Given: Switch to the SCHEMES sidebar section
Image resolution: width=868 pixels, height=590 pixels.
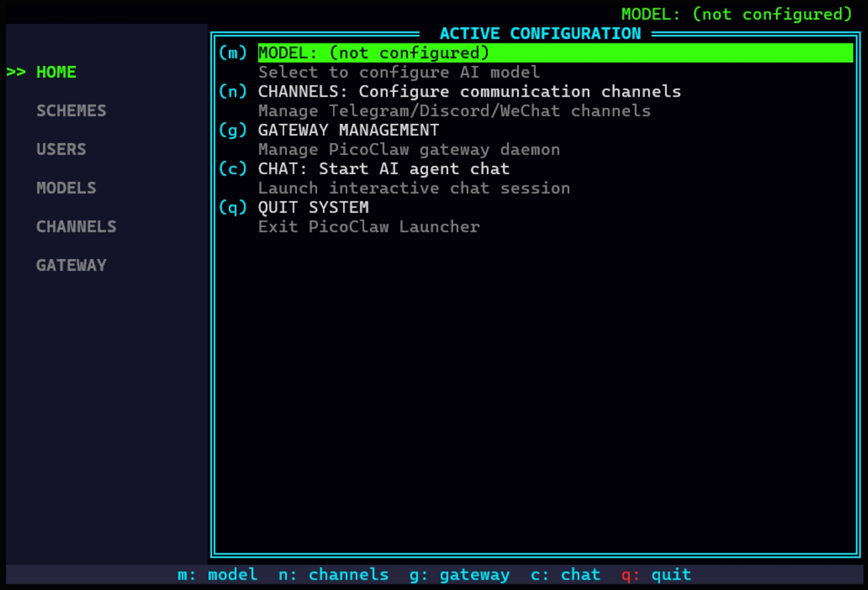Looking at the screenshot, I should (x=71, y=110).
